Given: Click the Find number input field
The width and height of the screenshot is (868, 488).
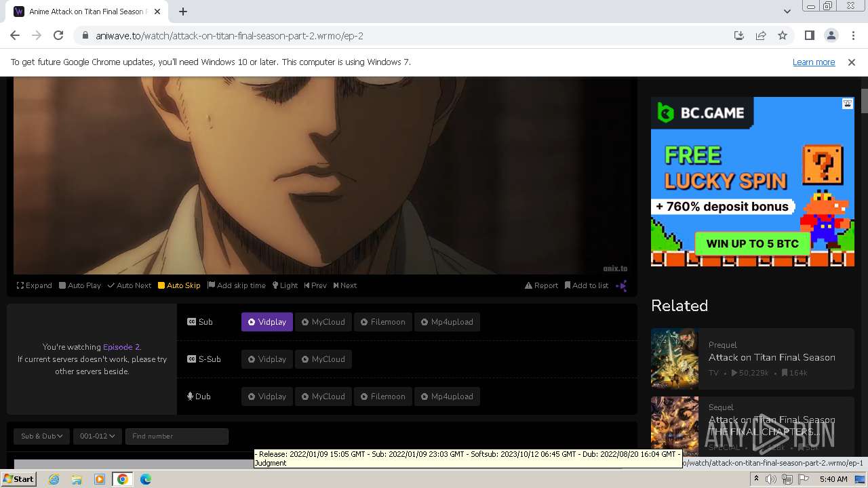Looking at the screenshot, I should pyautogui.click(x=176, y=436).
